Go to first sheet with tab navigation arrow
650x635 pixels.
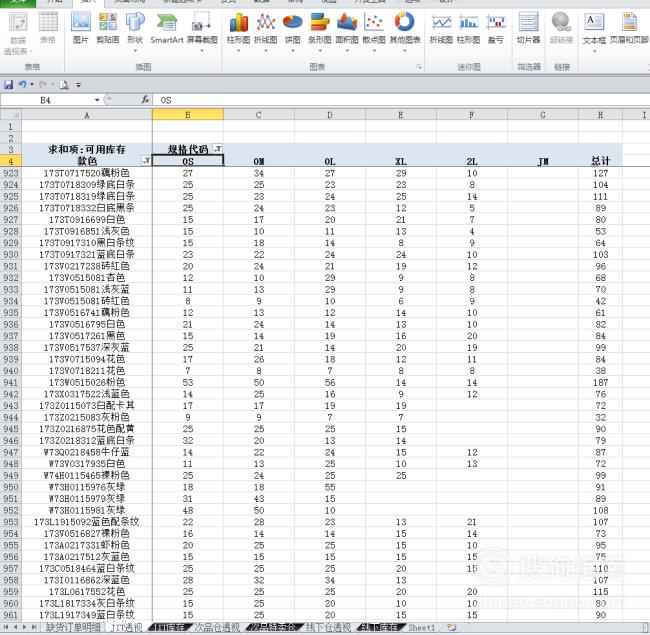(6, 628)
